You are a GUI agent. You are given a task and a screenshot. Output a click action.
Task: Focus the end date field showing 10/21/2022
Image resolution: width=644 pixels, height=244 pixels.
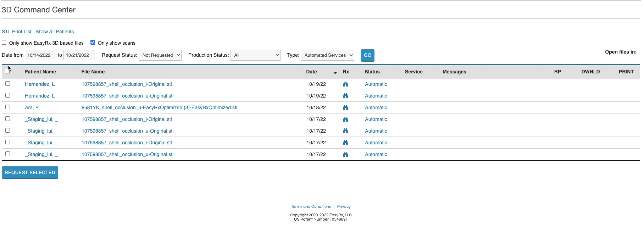pyautogui.click(x=79, y=55)
